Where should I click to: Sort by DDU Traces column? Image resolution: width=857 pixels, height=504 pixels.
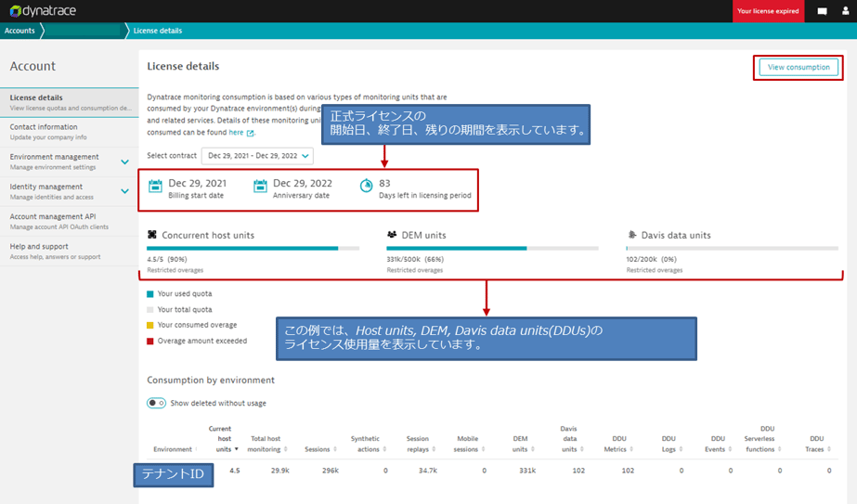[818, 444]
